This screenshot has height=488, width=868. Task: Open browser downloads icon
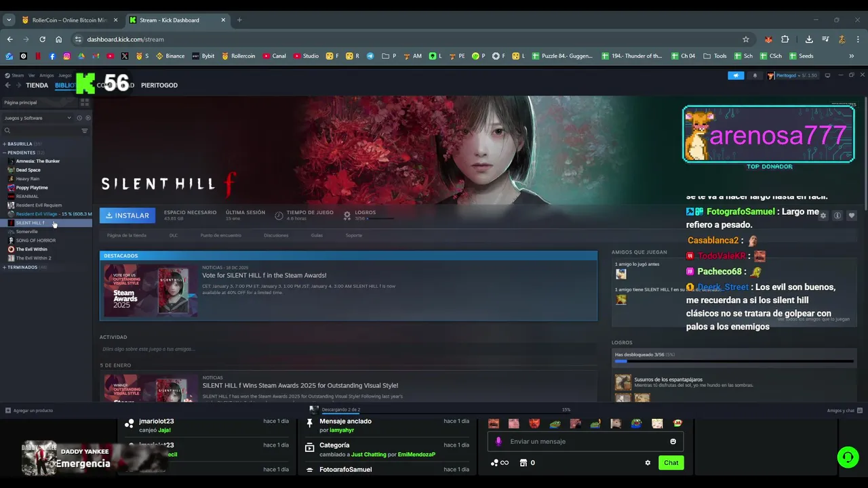tap(809, 39)
